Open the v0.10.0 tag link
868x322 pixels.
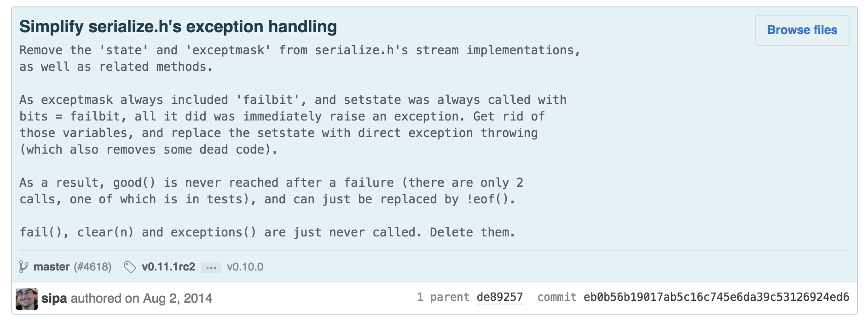pos(245,267)
